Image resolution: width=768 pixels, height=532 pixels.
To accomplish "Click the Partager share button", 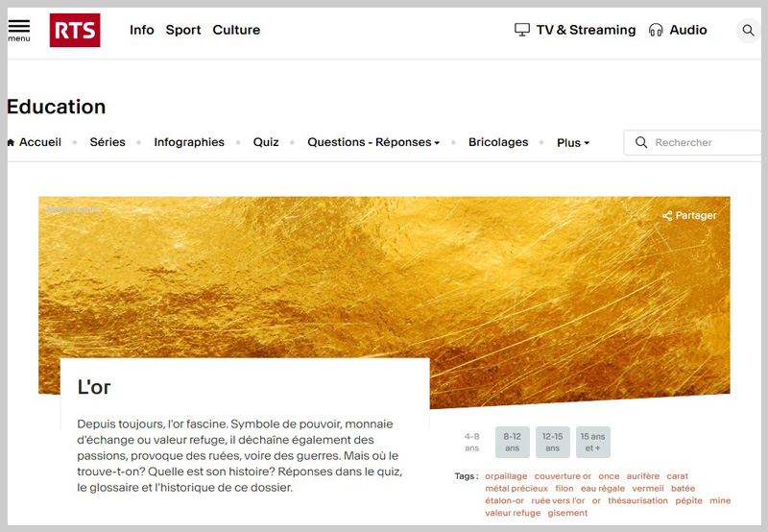I will (x=689, y=215).
